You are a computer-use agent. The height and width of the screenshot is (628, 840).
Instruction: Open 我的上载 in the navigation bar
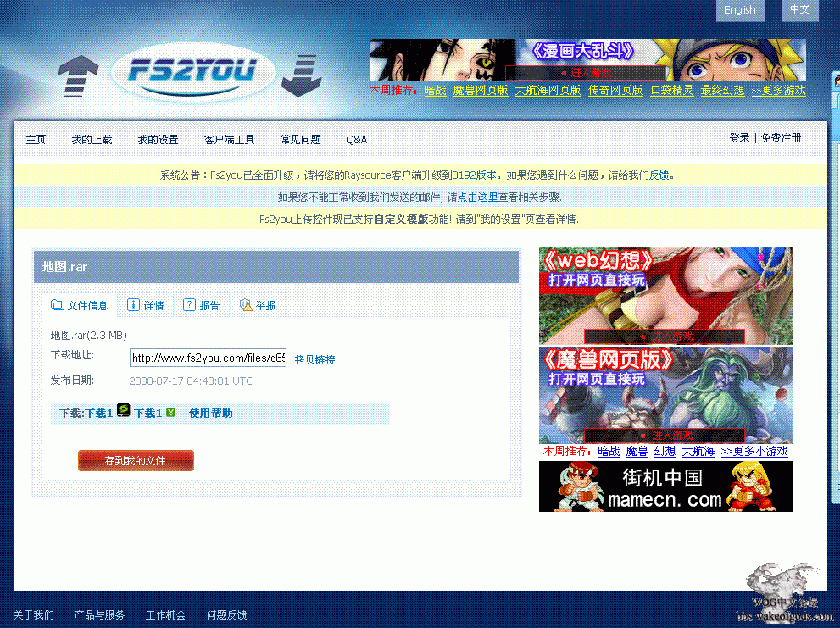click(x=92, y=139)
